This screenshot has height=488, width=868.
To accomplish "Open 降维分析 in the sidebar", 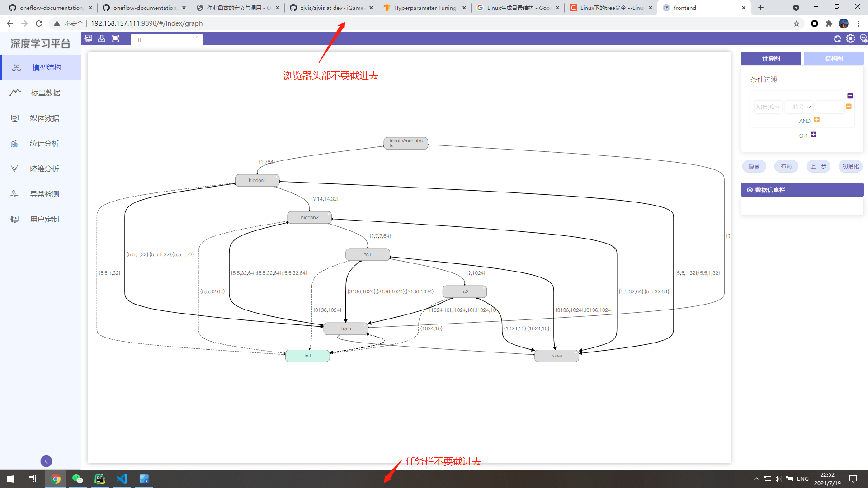I will pos(44,169).
